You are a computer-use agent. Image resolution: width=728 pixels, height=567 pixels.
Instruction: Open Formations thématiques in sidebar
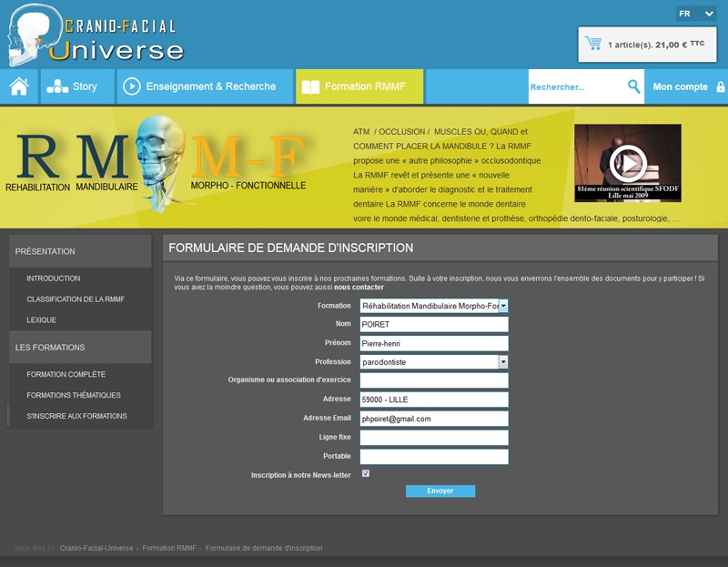(x=74, y=395)
